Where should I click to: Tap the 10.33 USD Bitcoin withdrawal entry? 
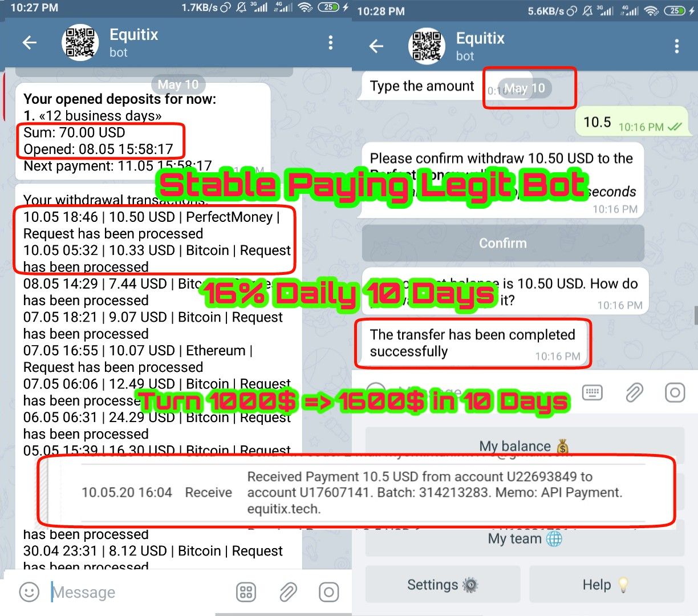pos(157,258)
